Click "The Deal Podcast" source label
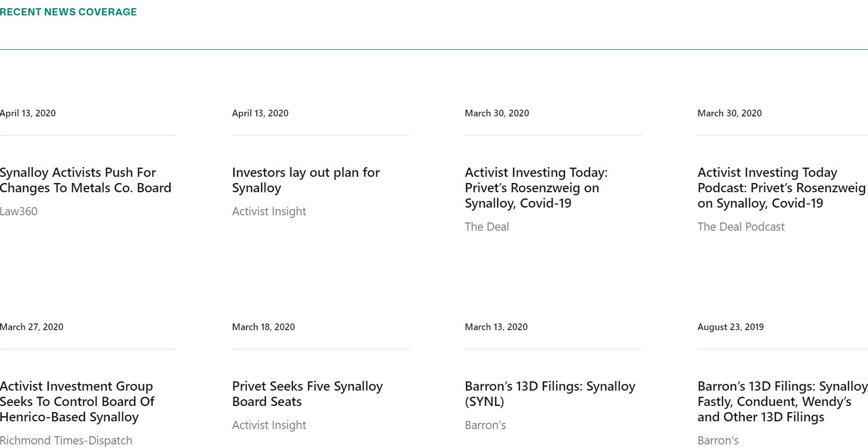868x448 pixels. (740, 227)
